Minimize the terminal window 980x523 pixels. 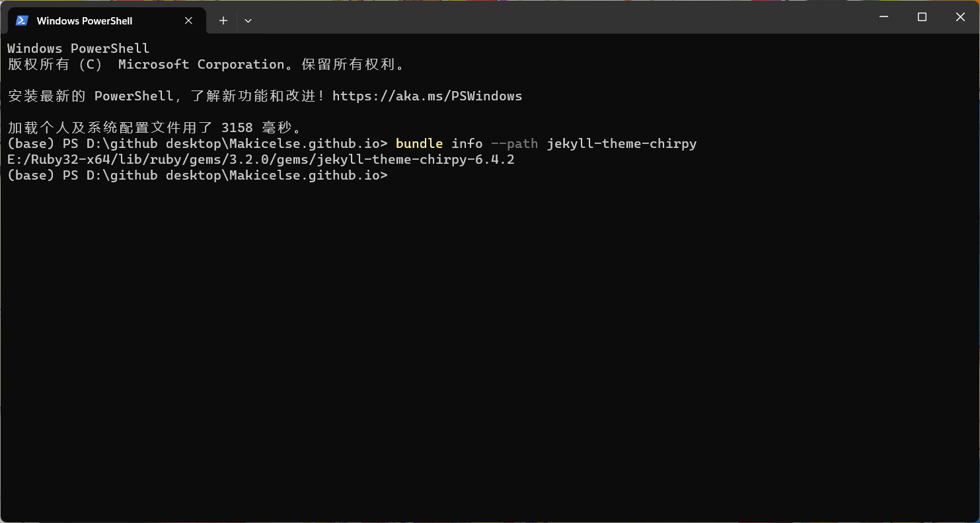884,17
